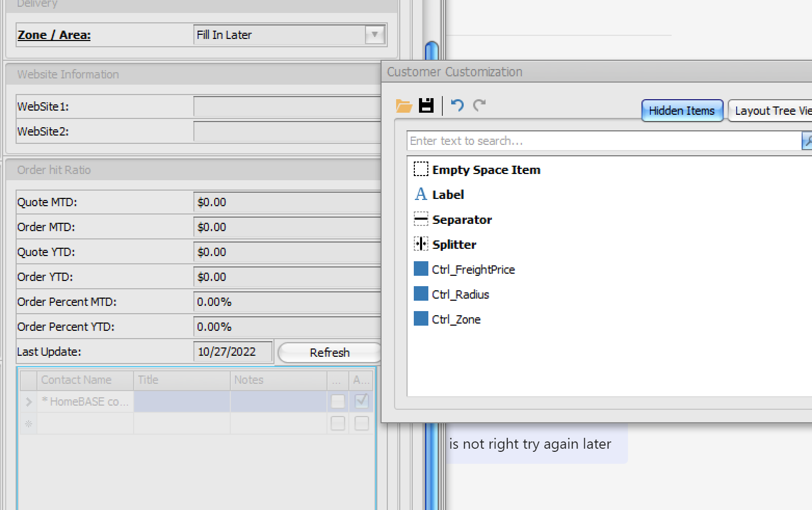This screenshot has height=510, width=812.
Task: Select the Label item in hidden items
Action: coord(448,195)
